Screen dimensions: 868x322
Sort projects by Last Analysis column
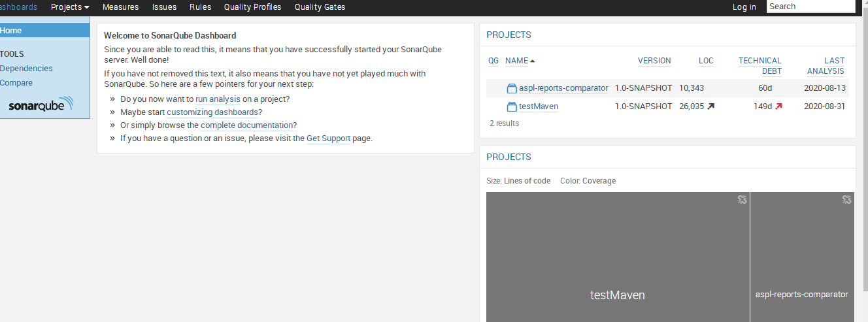pyautogui.click(x=826, y=65)
